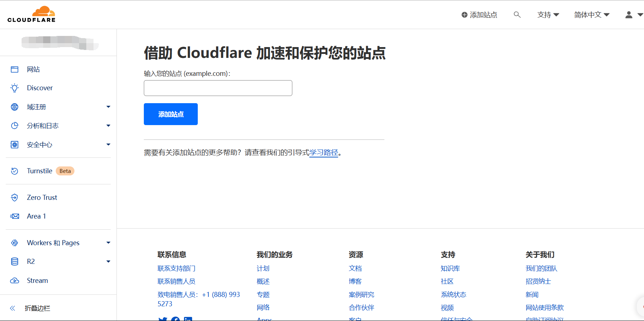Expand the 安全中心 submenu arrow

(108, 145)
